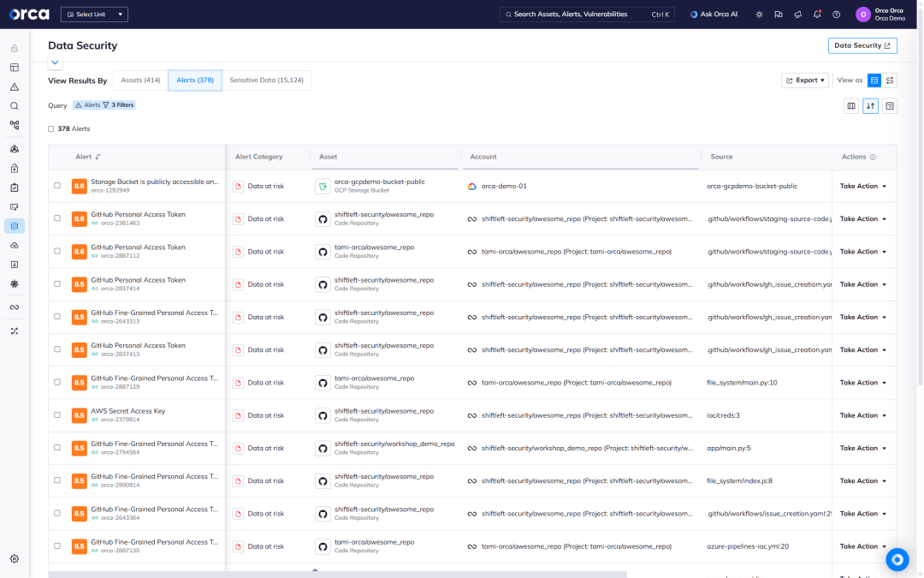Check the row for alert orca-2643313
This screenshot has height=578, width=924.
click(x=57, y=316)
